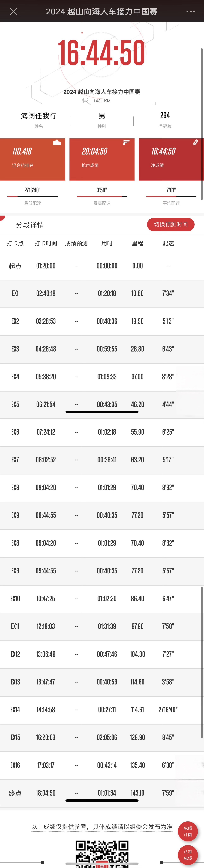Select the NO.416 混合组排名 card
The width and height of the screenshot is (204, 868).
[32, 159]
